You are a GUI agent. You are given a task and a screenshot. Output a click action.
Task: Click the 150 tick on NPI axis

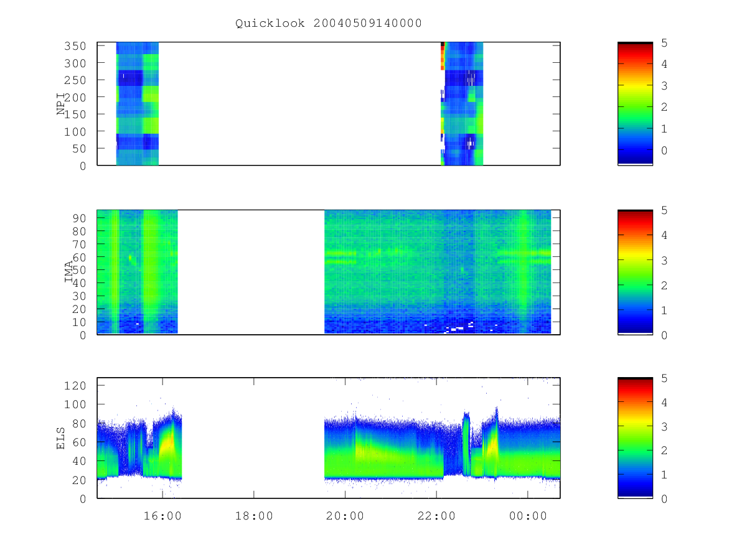click(75, 114)
